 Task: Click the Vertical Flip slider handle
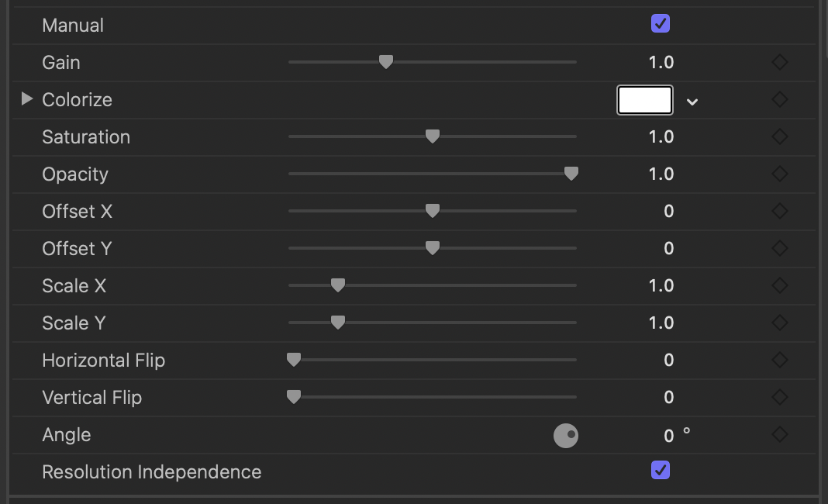point(294,397)
